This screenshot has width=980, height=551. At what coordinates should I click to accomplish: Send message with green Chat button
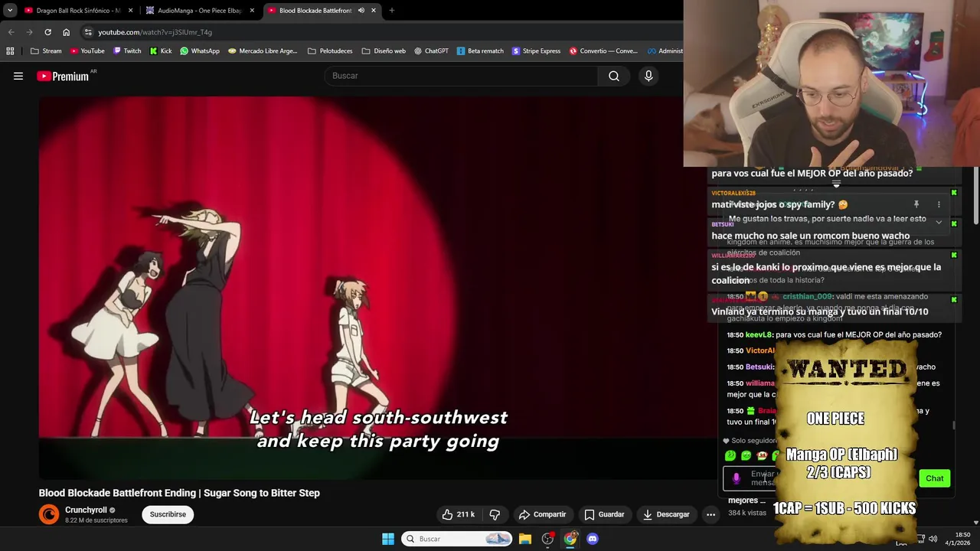pos(935,478)
